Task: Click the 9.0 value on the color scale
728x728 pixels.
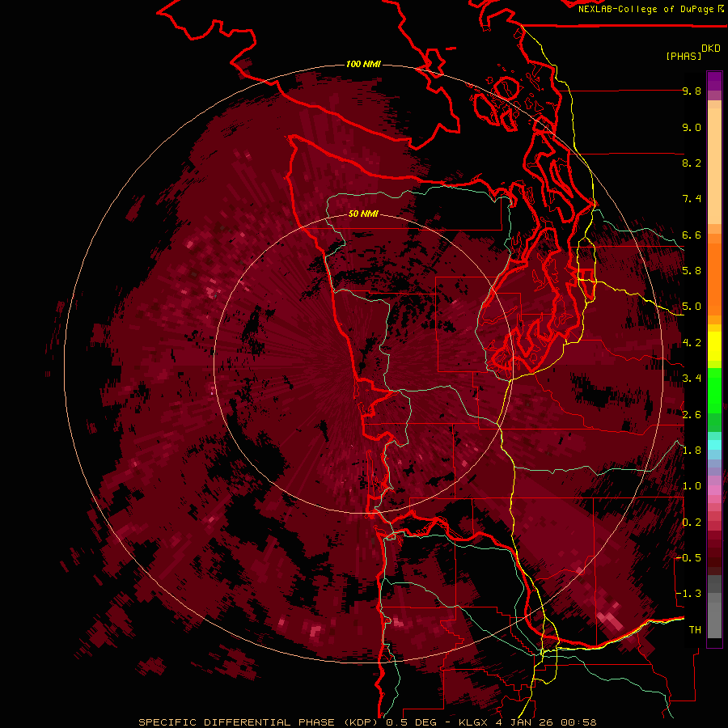Action: pyautogui.click(x=692, y=127)
